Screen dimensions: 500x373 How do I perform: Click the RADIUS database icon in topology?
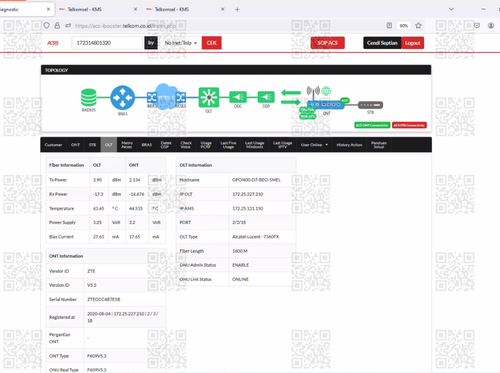[x=89, y=97]
